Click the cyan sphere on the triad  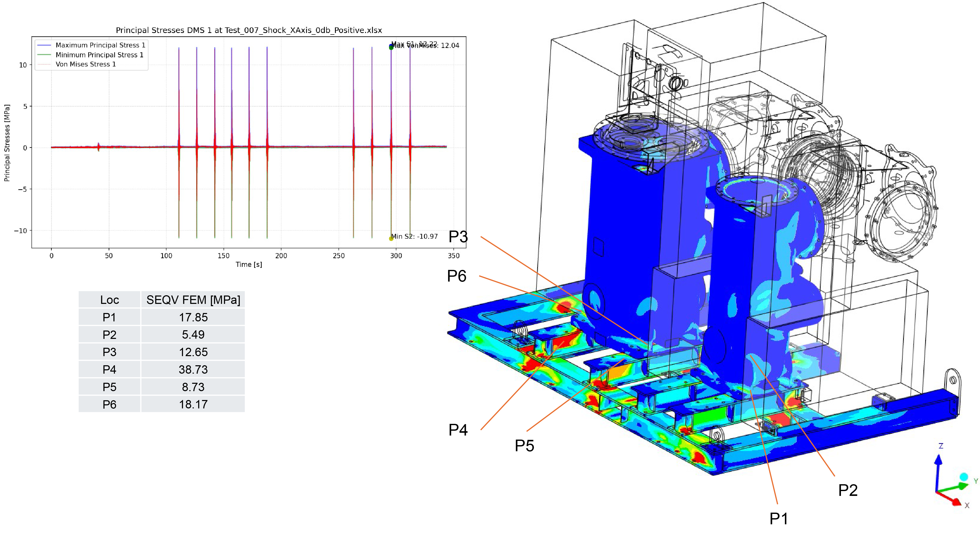964,477
